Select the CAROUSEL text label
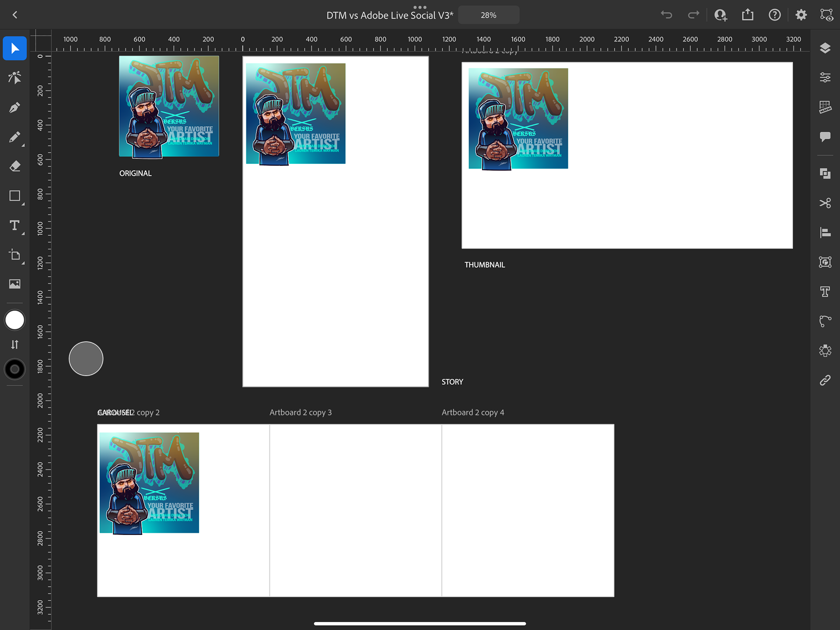This screenshot has width=840, height=630. click(x=115, y=412)
